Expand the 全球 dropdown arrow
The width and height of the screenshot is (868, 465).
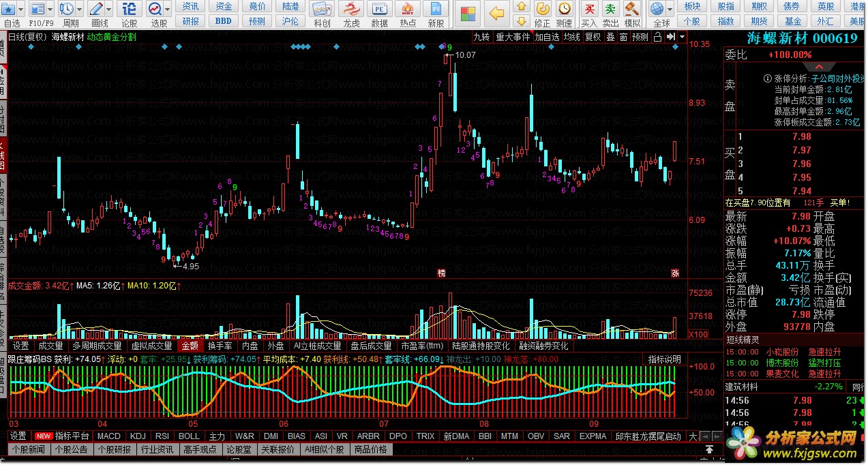click(x=669, y=9)
